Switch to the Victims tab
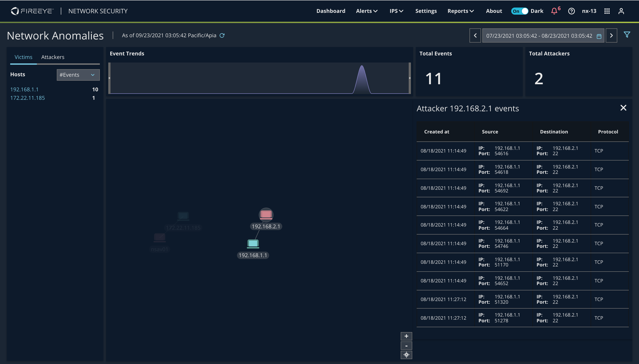The image size is (639, 364). tap(24, 57)
